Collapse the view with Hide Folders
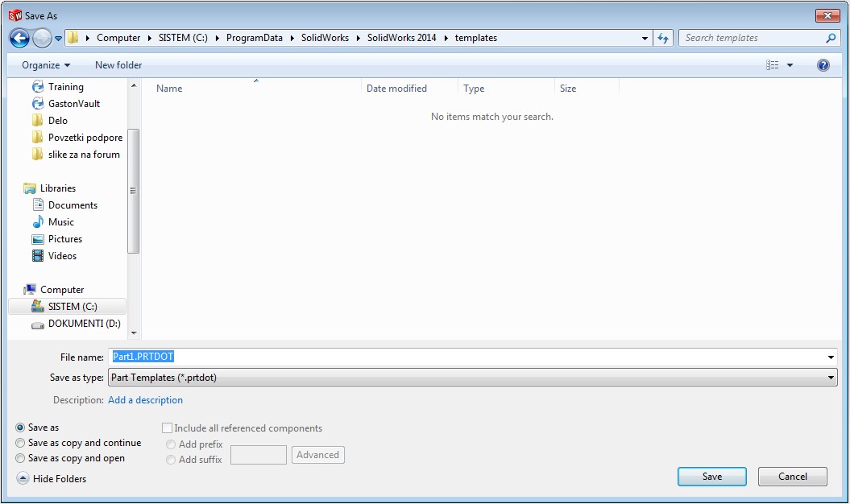Screen dimensions: 850x504 [x=52, y=479]
